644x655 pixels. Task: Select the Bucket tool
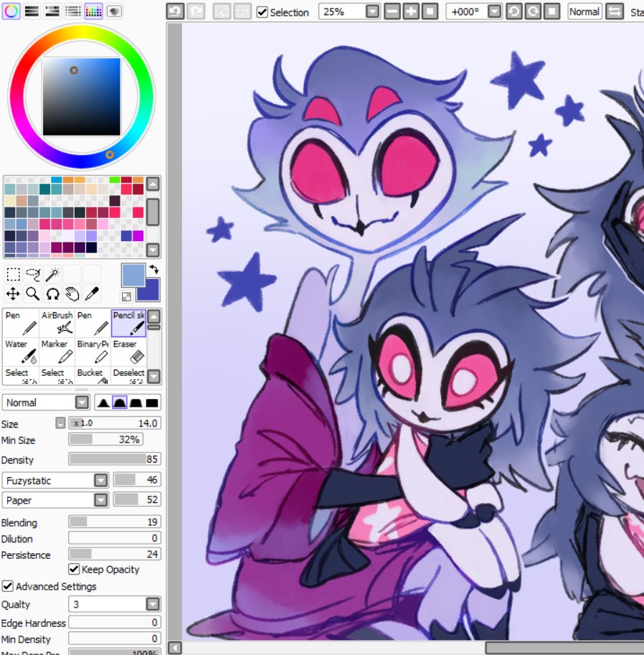tap(93, 375)
